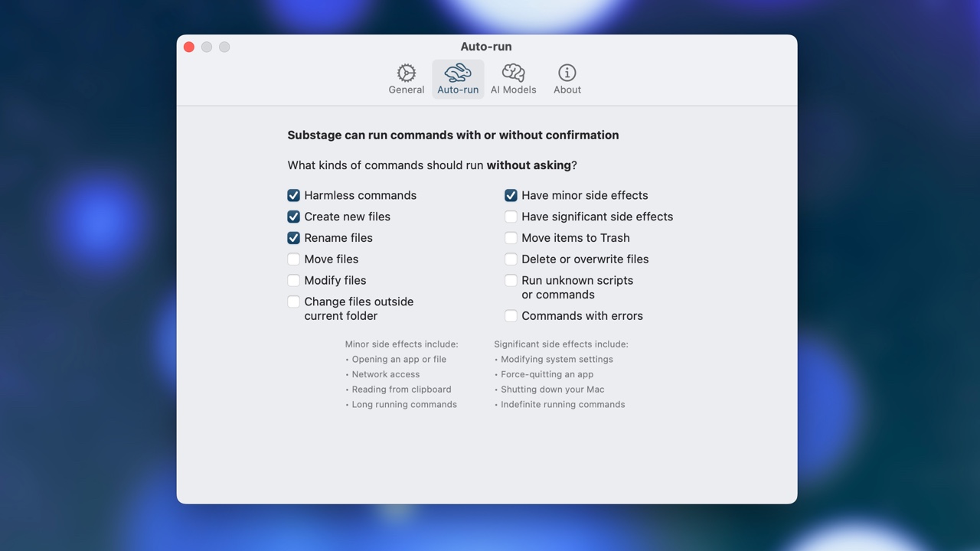Disable Create new files

pyautogui.click(x=293, y=217)
